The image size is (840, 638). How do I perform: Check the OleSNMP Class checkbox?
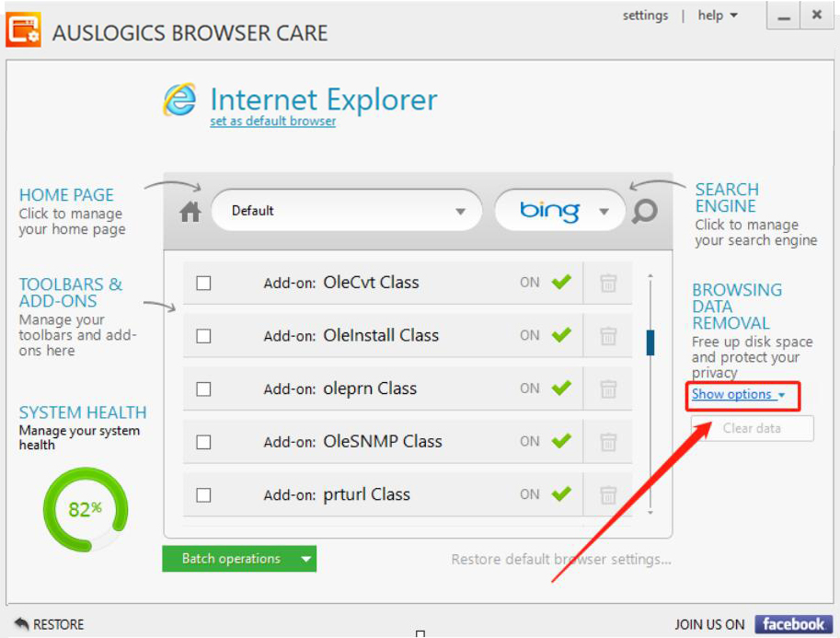tap(203, 442)
